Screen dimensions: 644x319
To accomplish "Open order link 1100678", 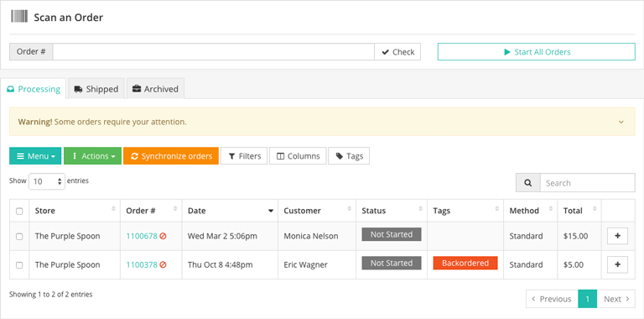I will (142, 236).
